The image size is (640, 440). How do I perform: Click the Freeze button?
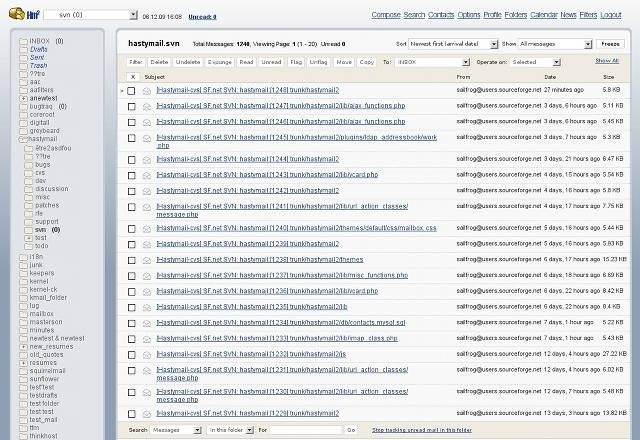[x=610, y=44]
